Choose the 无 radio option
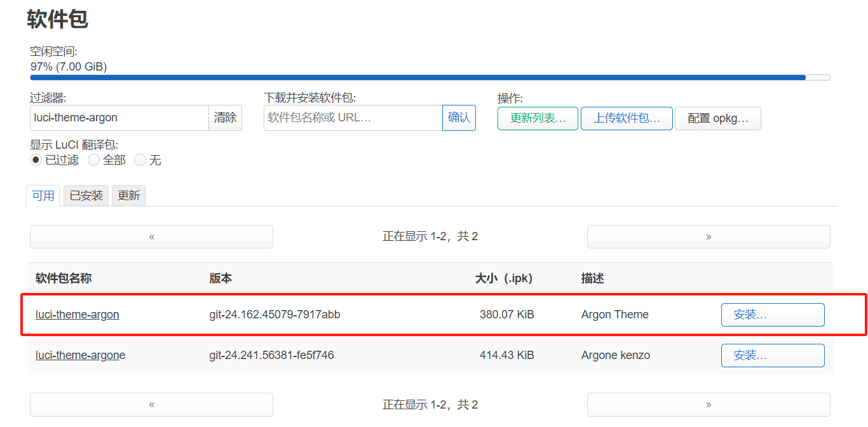 [x=140, y=160]
